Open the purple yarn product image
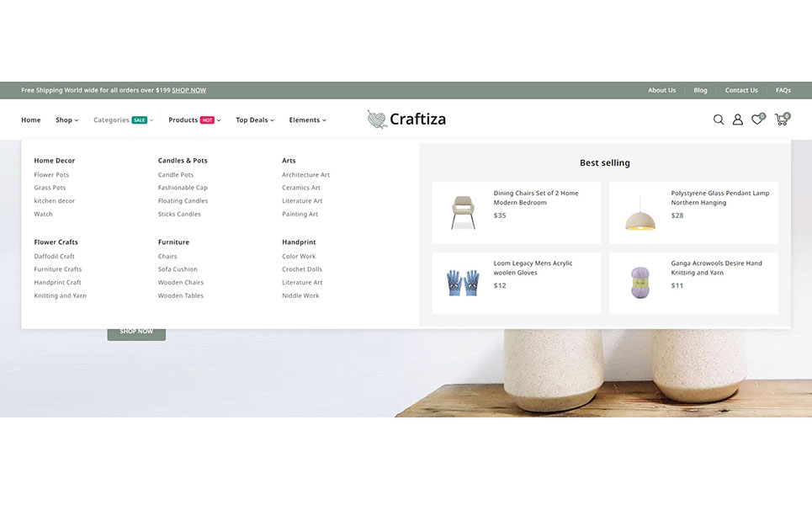The height and width of the screenshot is (505, 812). tap(640, 283)
